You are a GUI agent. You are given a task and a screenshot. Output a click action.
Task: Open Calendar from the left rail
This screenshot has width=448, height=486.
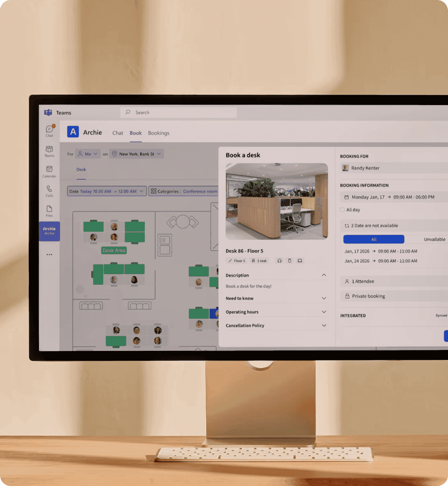point(49,171)
